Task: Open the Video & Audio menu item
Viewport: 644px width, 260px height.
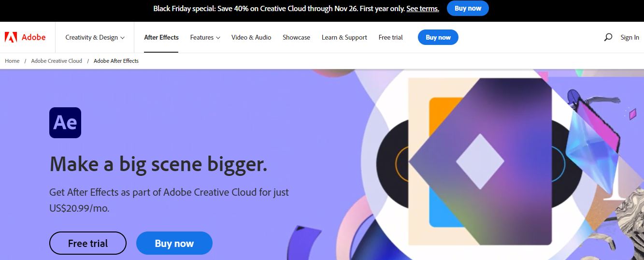Action: (x=251, y=37)
